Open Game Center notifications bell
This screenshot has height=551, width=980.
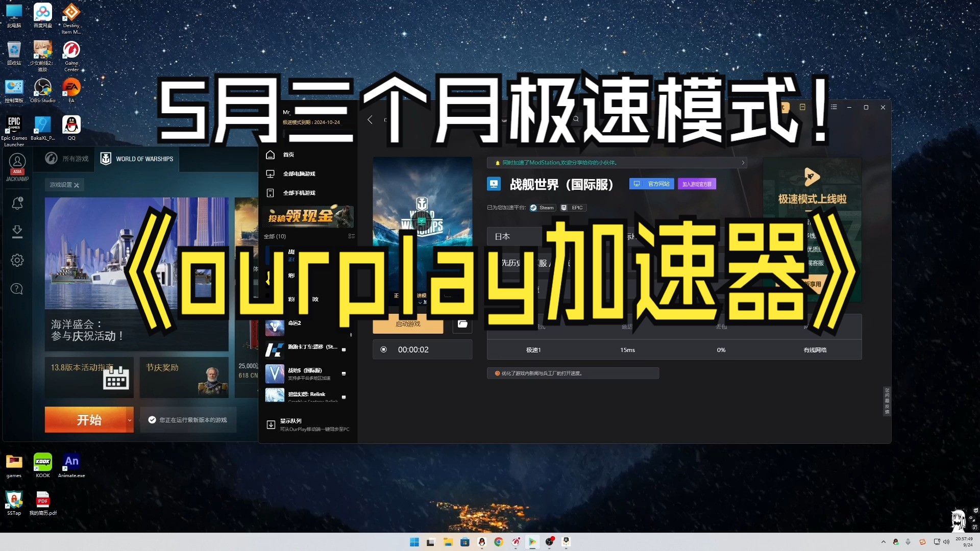[x=17, y=203]
